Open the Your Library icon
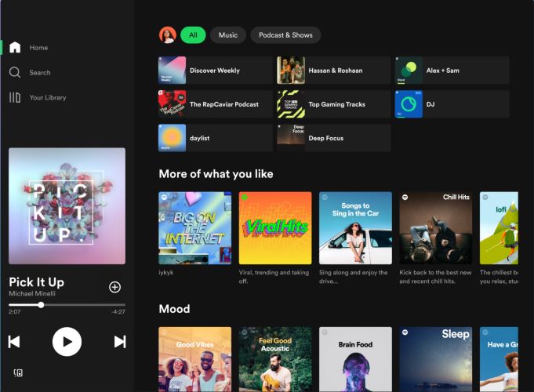The image size is (534, 392). (15, 97)
